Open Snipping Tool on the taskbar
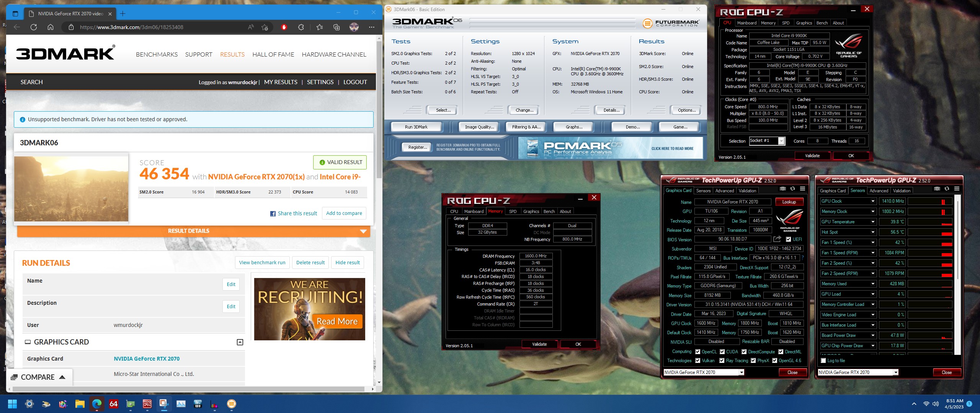980x413 pixels. tap(164, 404)
